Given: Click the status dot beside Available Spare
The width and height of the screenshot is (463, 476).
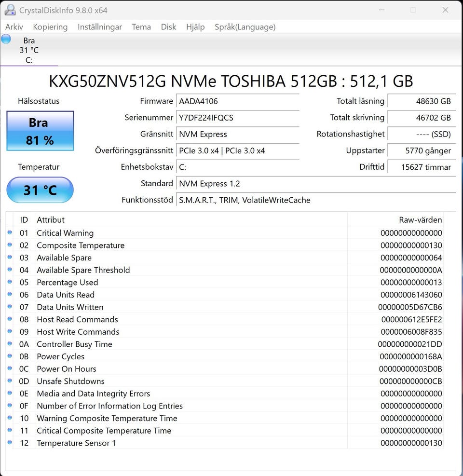Looking at the screenshot, I should [10, 258].
